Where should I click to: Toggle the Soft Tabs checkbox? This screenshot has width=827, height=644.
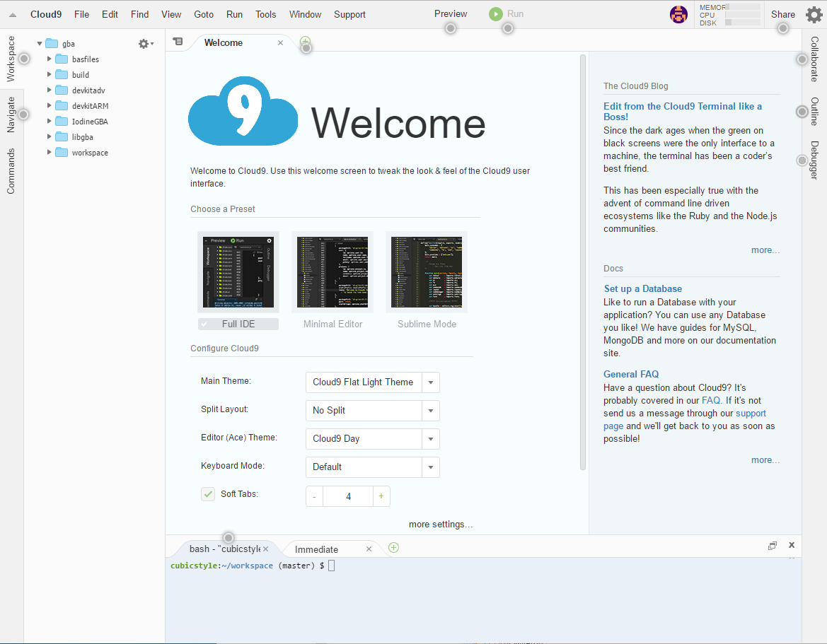click(208, 494)
